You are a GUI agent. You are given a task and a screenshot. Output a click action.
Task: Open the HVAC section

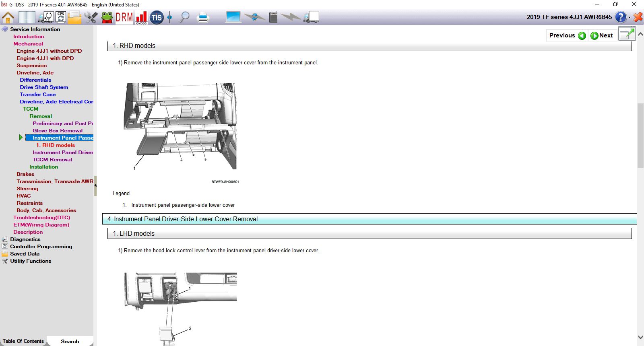(x=23, y=196)
